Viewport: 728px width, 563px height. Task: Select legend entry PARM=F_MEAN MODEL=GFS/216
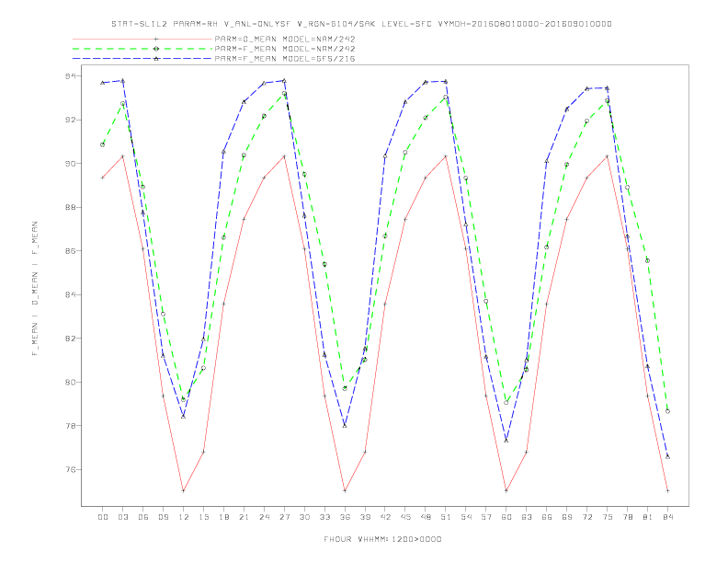coord(285,59)
